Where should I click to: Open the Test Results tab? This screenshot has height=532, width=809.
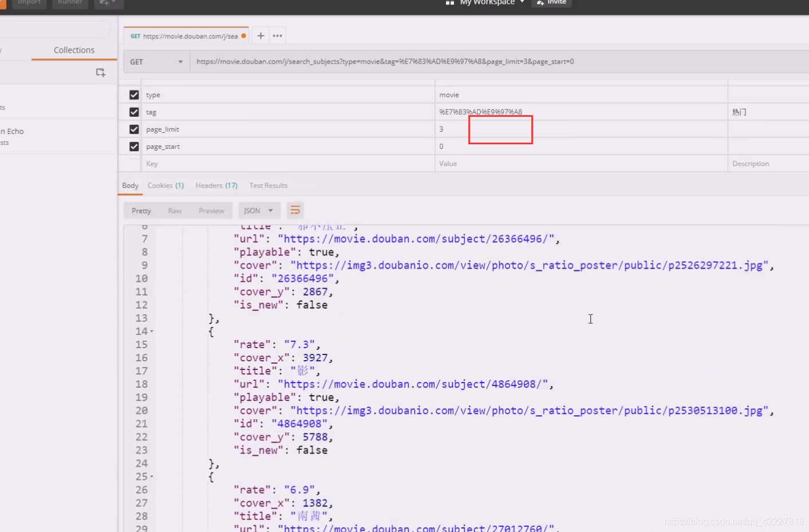click(268, 186)
